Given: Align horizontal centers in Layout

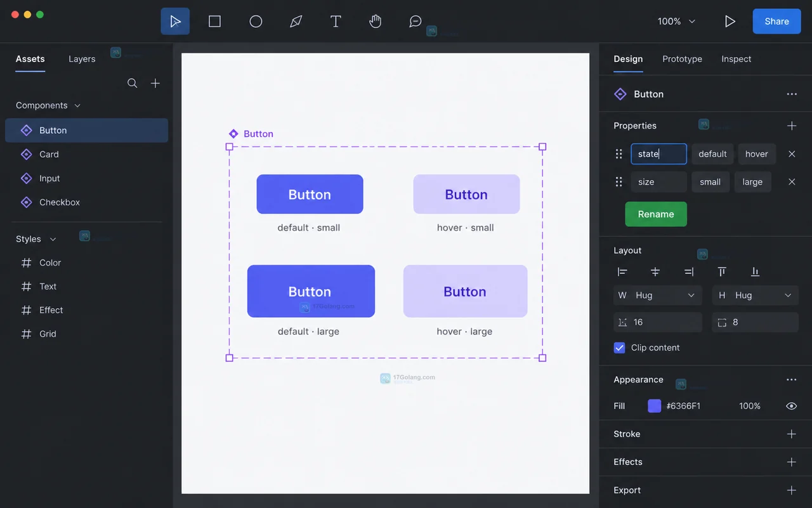Looking at the screenshot, I should coord(655,271).
